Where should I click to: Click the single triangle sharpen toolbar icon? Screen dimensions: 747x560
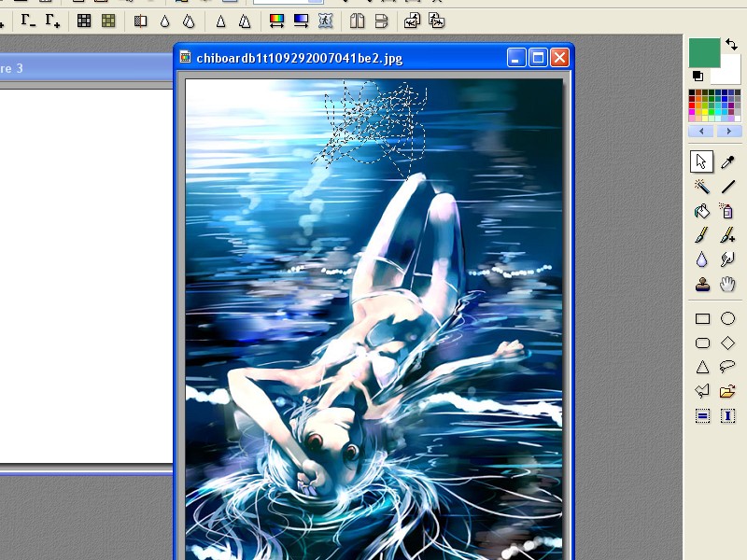pos(220,21)
